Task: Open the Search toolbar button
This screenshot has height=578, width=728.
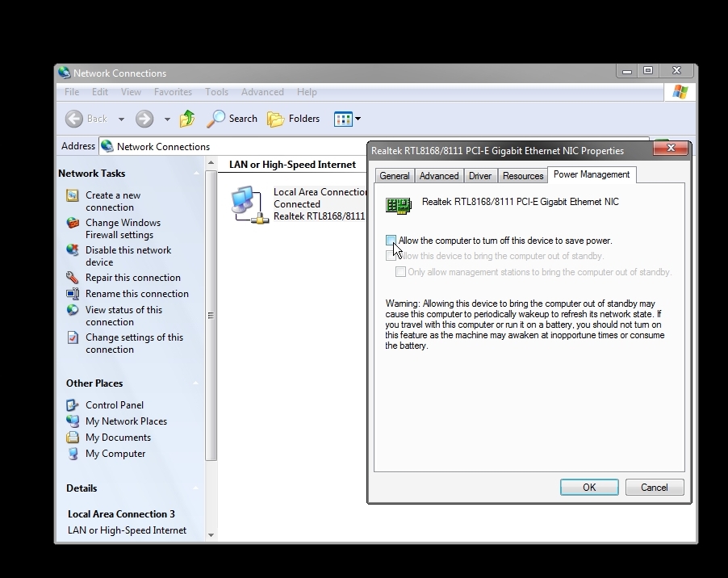Action: pos(232,119)
